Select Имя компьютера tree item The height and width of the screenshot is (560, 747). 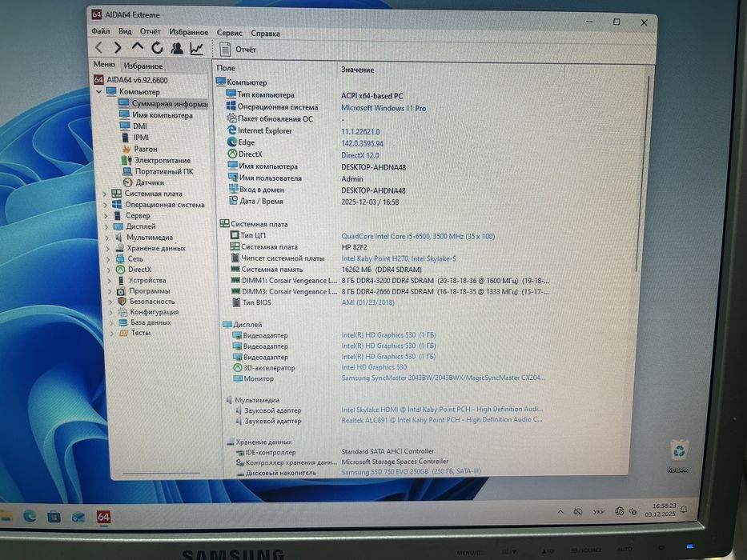coord(163,115)
